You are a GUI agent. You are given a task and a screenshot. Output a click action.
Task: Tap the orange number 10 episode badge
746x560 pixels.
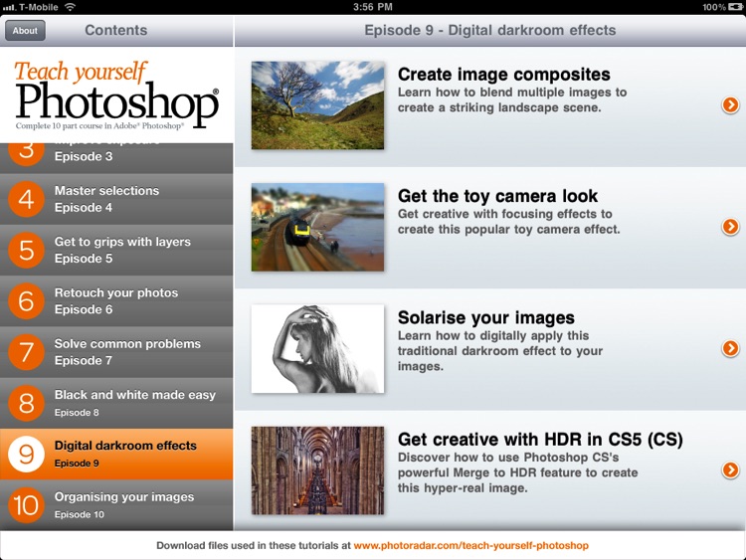coord(26,505)
